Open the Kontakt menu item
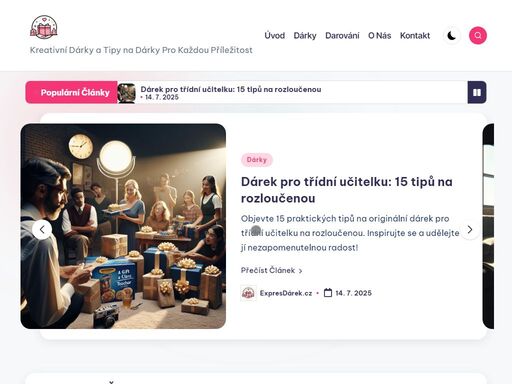The width and height of the screenshot is (512, 384). point(415,36)
